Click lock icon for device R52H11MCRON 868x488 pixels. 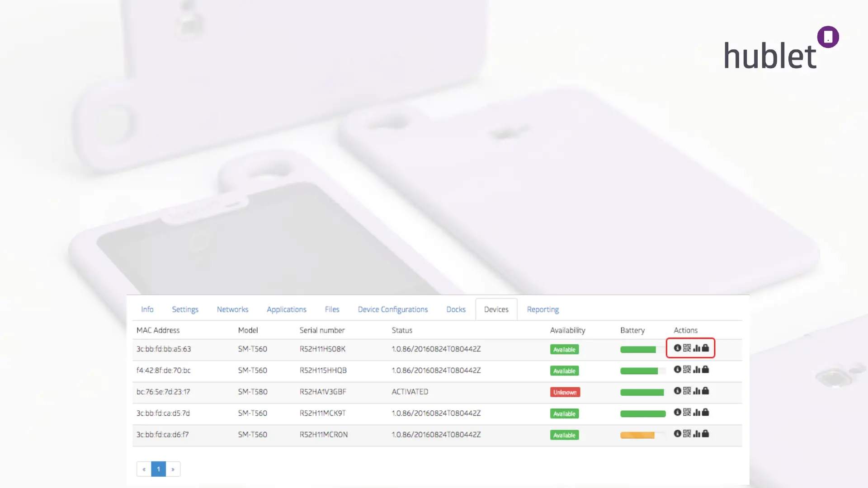(x=705, y=433)
